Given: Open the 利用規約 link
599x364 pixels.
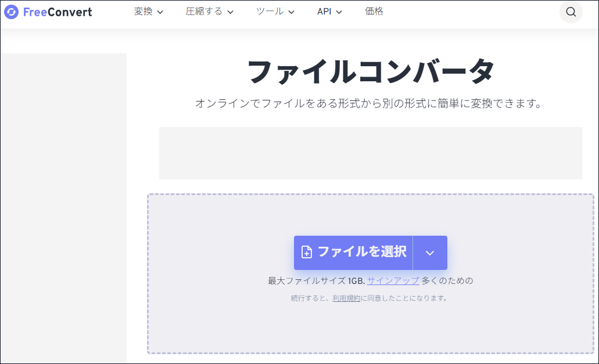Looking at the screenshot, I should coord(346,298).
